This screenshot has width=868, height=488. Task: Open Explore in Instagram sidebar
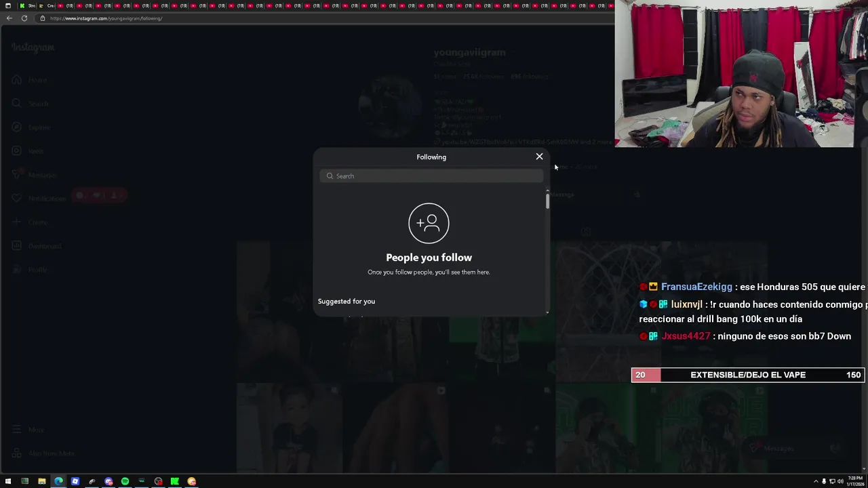[x=31, y=127]
